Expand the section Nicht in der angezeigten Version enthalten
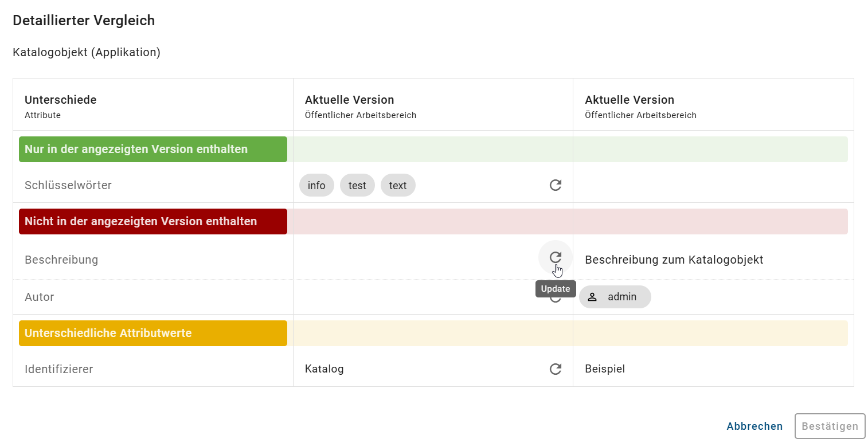Screen dimensions: 868x443 pos(153,221)
